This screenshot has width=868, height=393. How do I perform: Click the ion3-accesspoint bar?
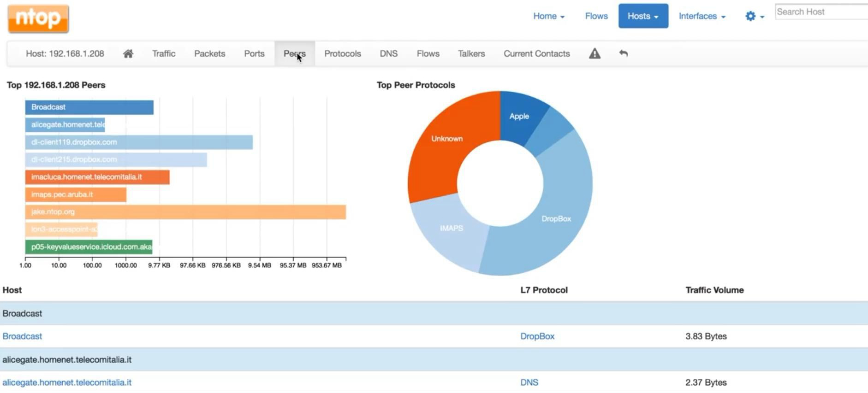click(61, 229)
